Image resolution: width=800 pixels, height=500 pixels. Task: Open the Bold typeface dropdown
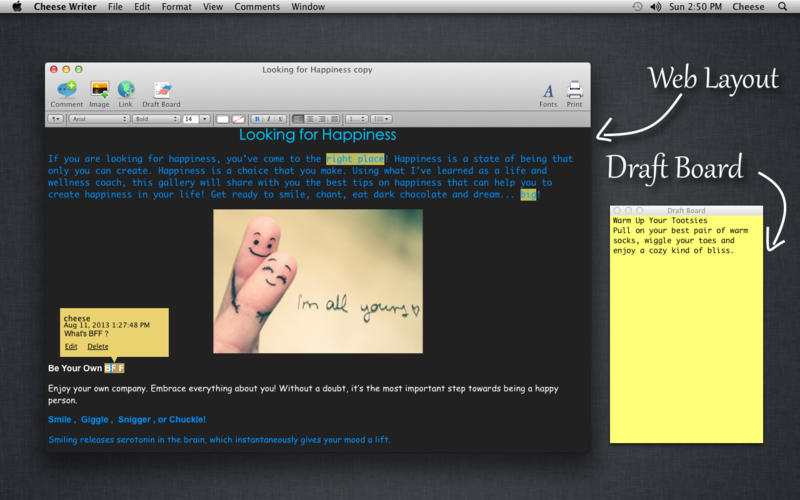pos(156,119)
